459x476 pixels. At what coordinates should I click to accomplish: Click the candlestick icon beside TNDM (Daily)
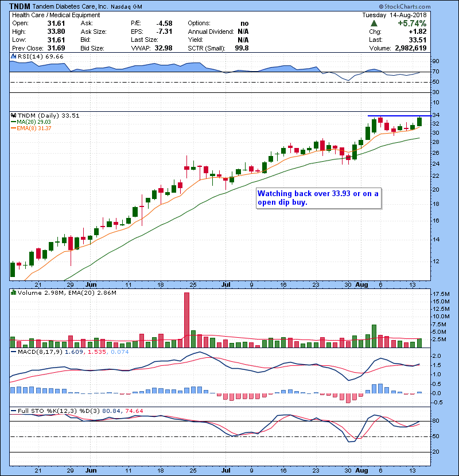click(13, 115)
